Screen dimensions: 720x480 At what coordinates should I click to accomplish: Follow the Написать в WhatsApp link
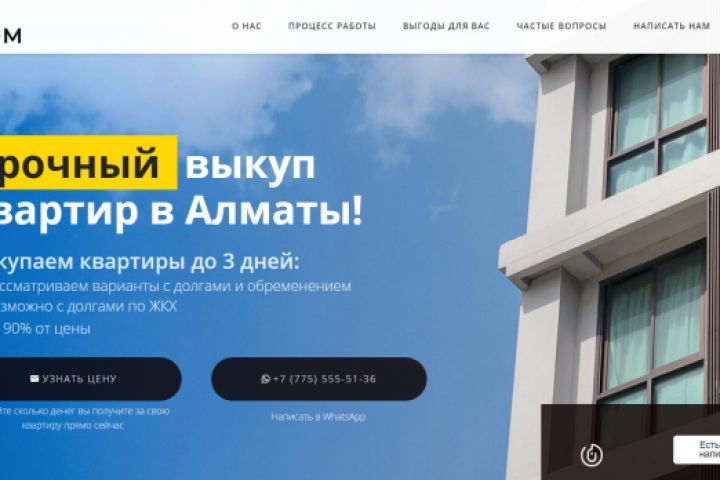click(318, 417)
